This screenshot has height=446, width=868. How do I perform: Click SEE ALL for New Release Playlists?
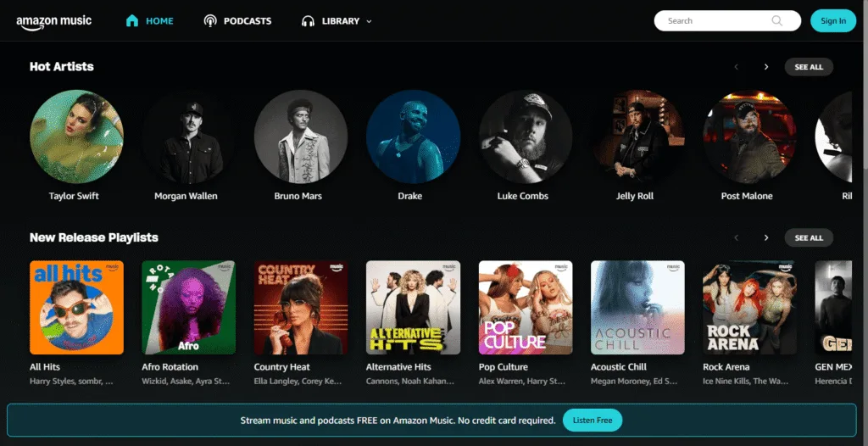click(809, 237)
